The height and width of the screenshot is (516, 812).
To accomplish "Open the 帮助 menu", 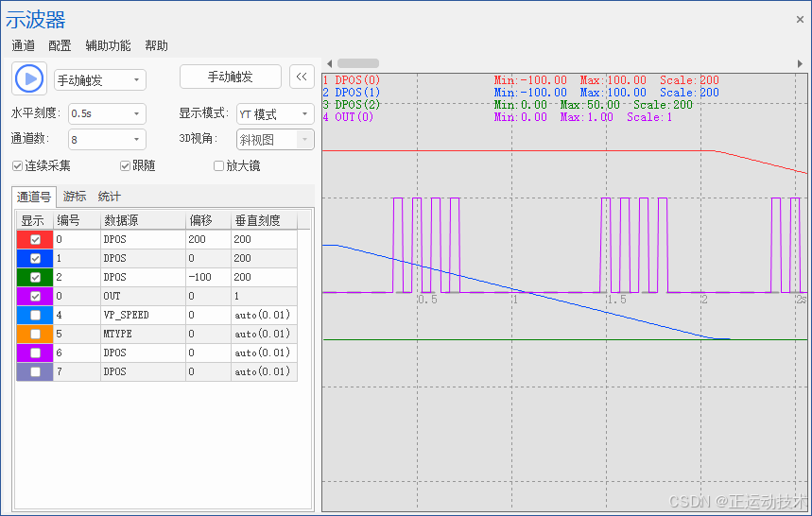I will [156, 45].
